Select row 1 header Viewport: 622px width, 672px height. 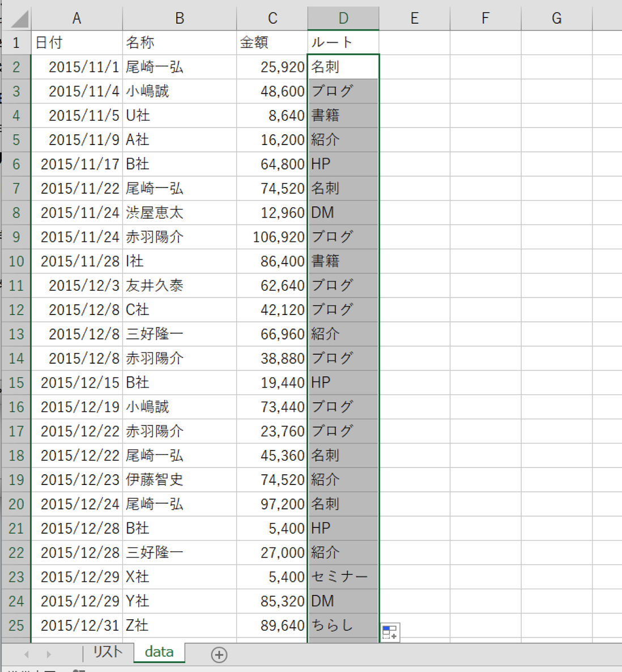click(x=16, y=43)
